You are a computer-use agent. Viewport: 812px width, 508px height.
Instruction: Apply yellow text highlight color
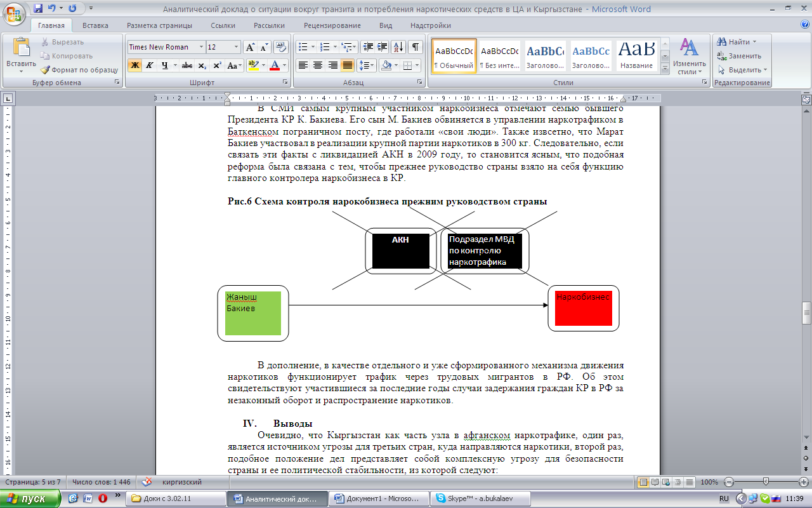252,65
